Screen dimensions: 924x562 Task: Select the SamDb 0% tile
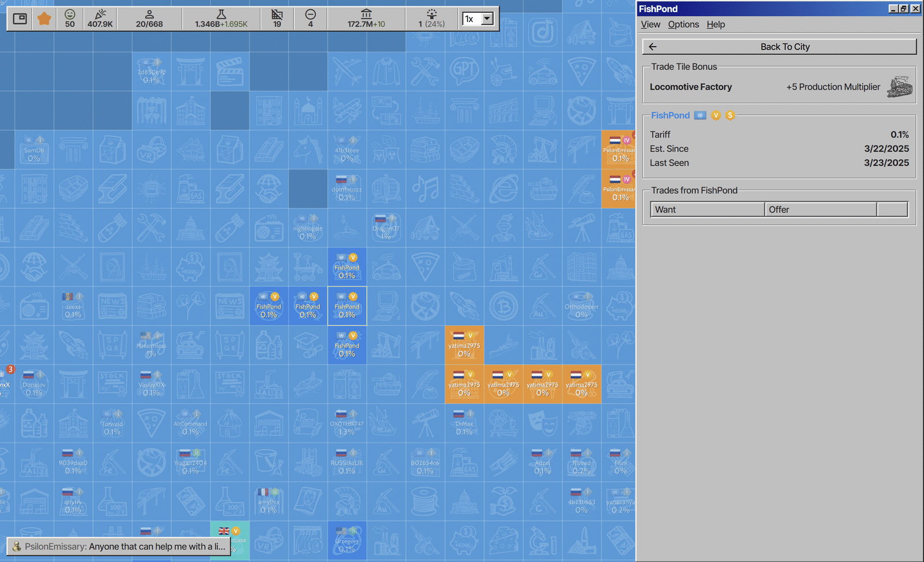(34, 149)
